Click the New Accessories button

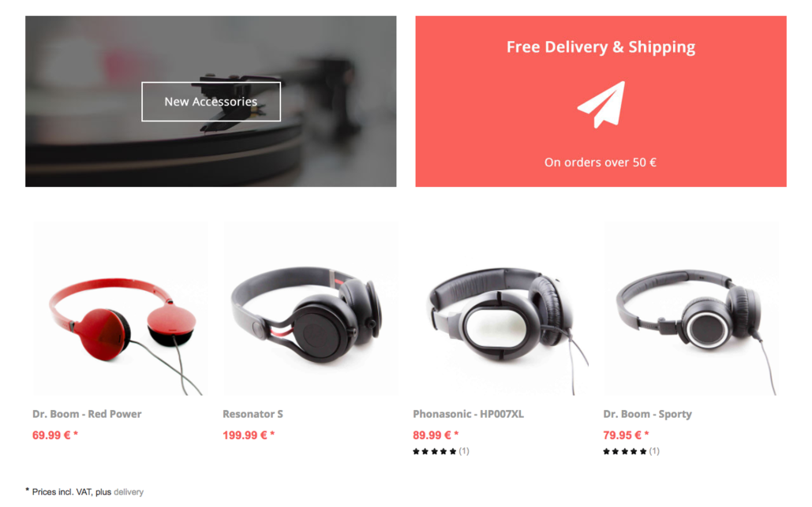(x=211, y=102)
